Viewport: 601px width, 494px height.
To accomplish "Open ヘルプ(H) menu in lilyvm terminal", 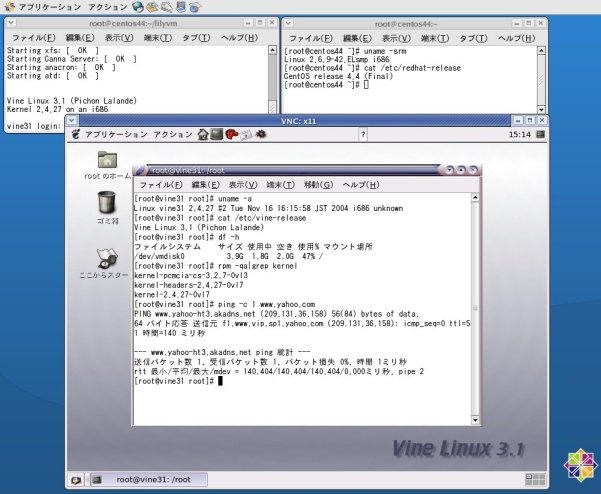I will 239,38.
